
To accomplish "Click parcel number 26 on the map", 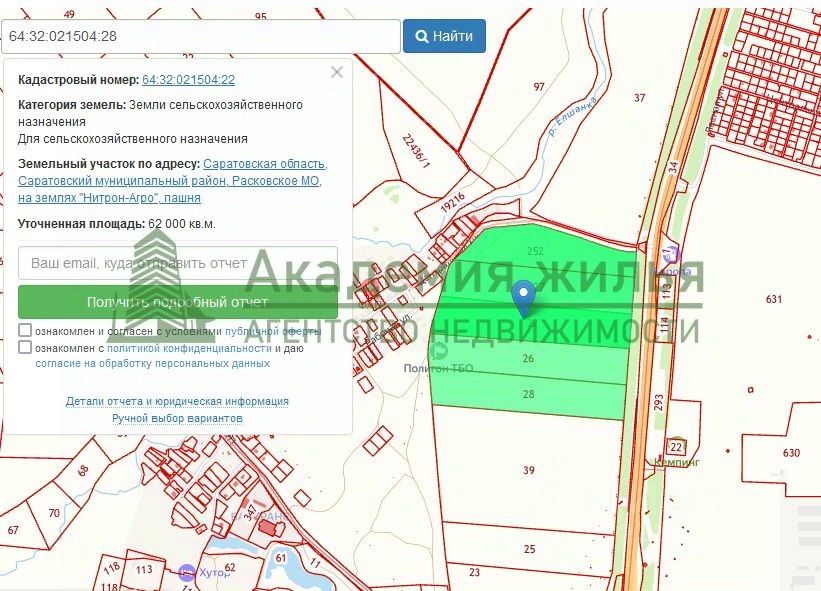I will tap(528, 359).
